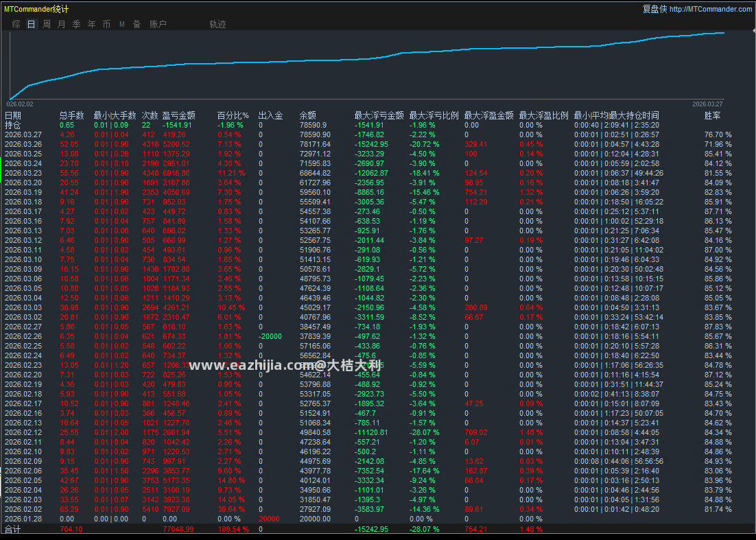Click the 最大浮亏金额 column header
Image resolution: width=756 pixels, height=540 pixels.
(379, 116)
